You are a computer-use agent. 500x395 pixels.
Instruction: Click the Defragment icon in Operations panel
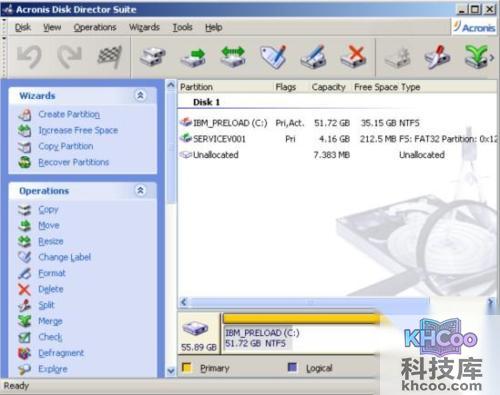click(24, 353)
